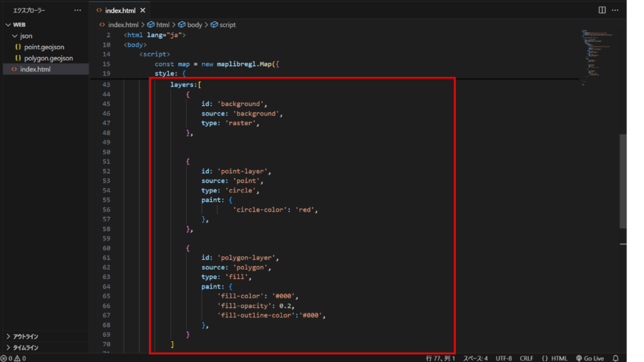
Task: Open polygon.geojson in the explorer
Action: 48,58
